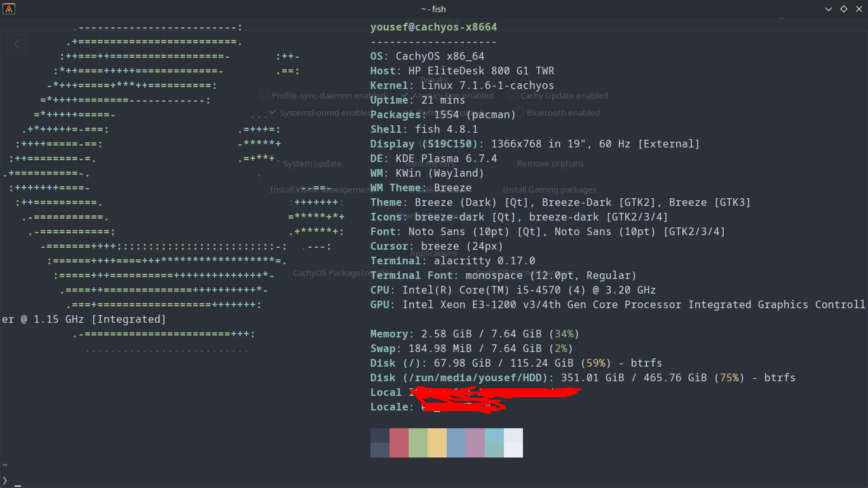The image size is (868, 488).
Task: Maximize the fish terminal window
Action: click(844, 9)
